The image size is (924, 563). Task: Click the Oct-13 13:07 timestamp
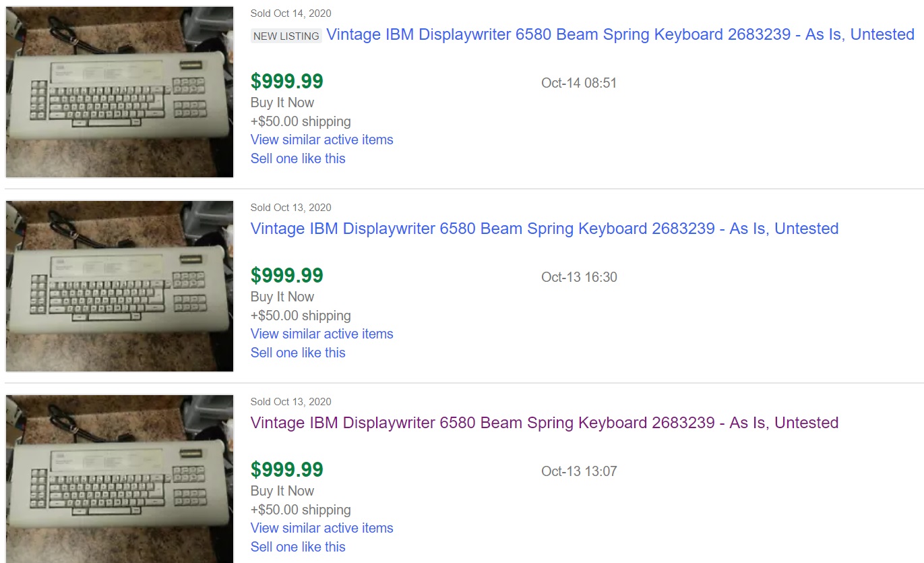click(580, 471)
